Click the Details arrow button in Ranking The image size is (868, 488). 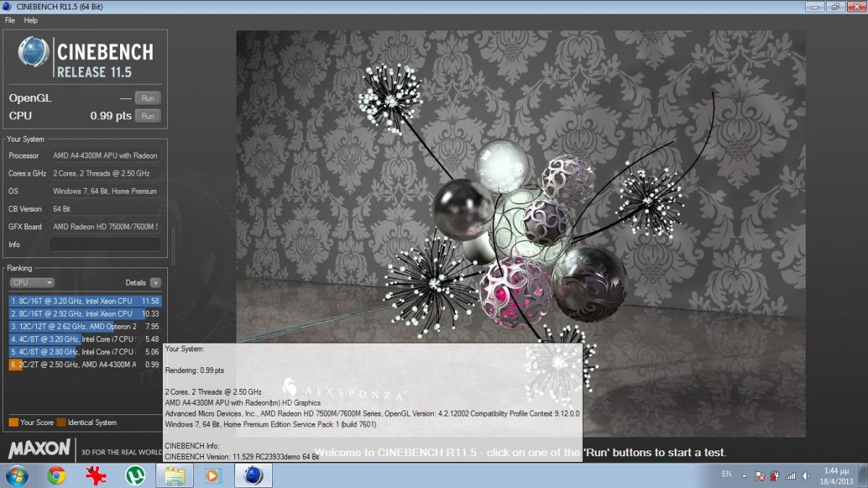[x=156, y=283]
